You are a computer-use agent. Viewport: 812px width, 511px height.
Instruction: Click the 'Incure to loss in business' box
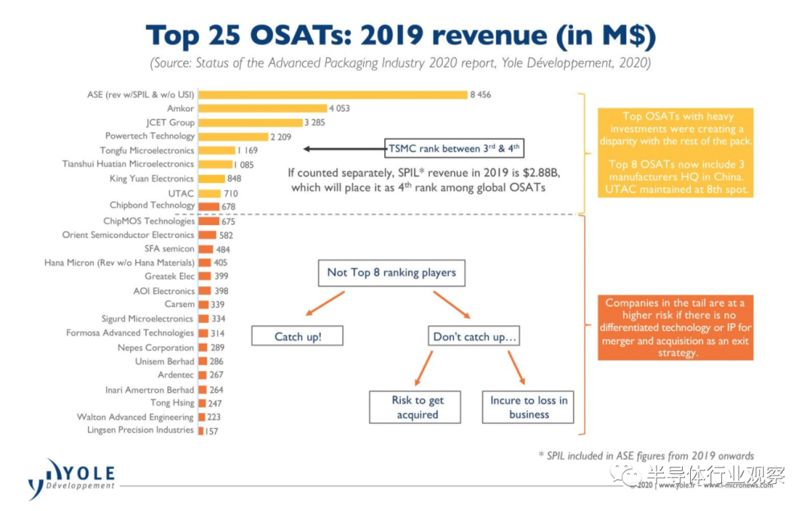point(528,407)
